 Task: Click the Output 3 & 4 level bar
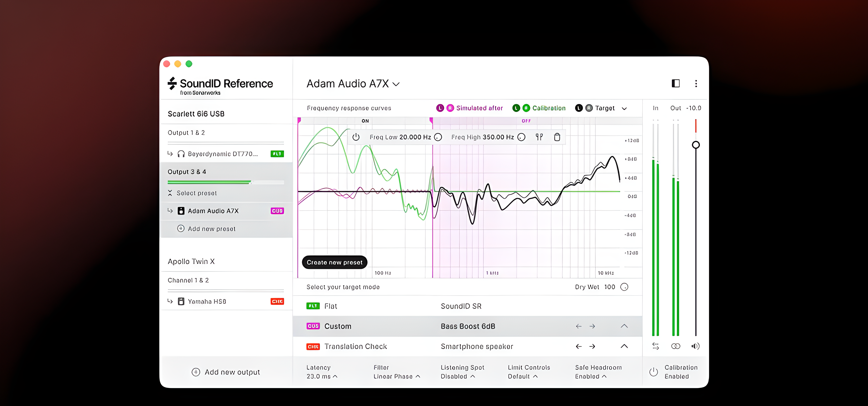pos(226,182)
